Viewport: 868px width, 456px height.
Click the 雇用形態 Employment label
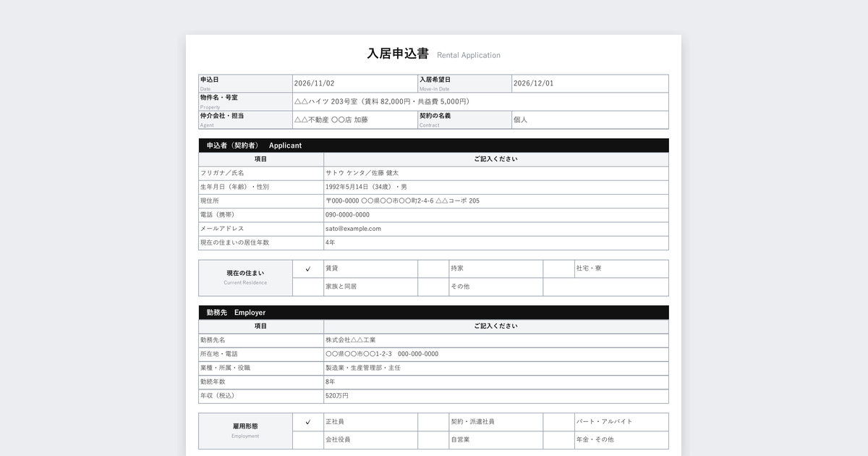coord(246,431)
